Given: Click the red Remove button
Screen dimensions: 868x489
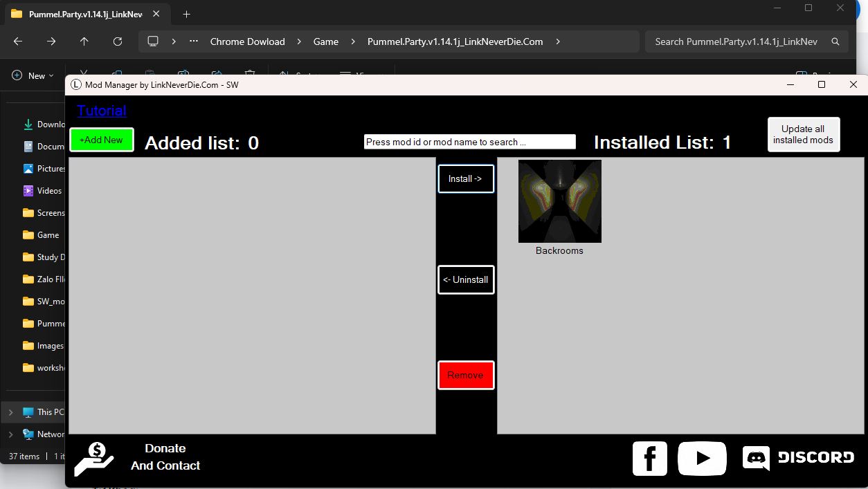Looking at the screenshot, I should 466,375.
